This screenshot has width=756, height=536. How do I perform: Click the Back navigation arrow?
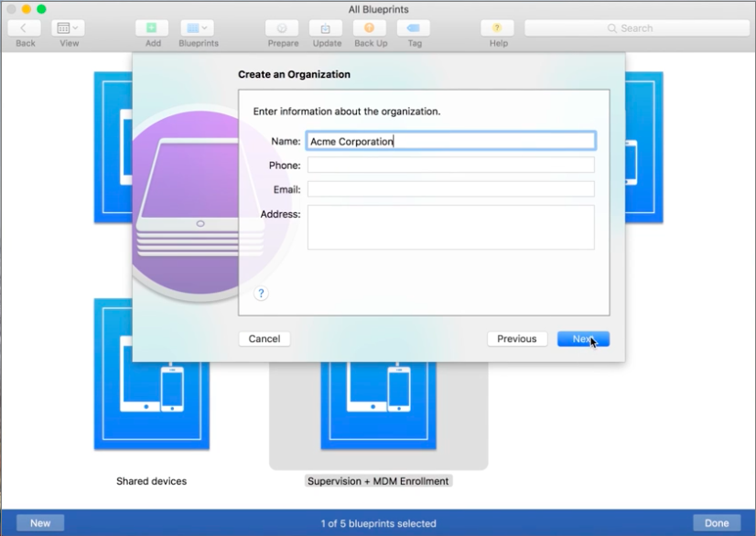click(23, 27)
